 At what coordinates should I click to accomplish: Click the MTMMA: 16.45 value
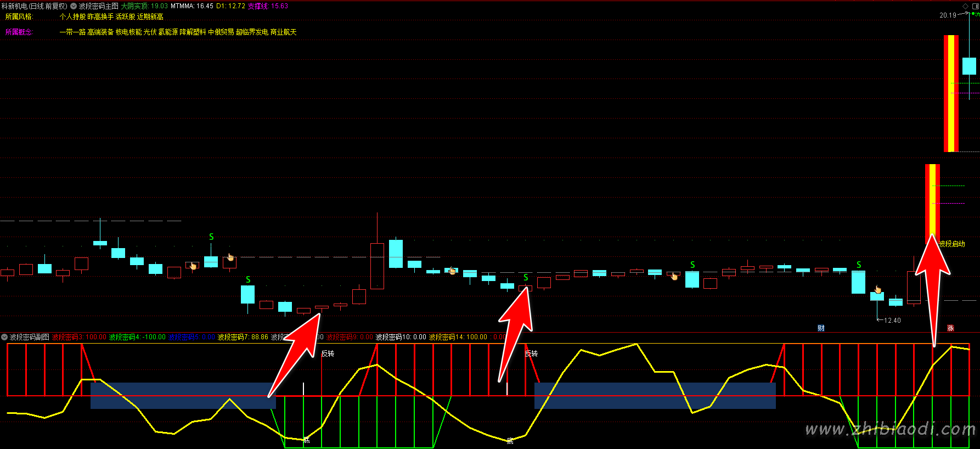(x=192, y=6)
